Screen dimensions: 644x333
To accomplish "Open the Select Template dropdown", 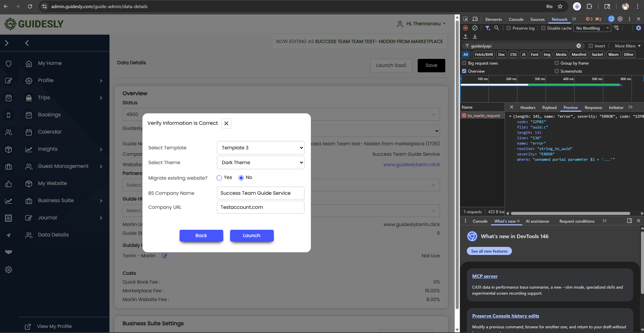I will [x=260, y=148].
